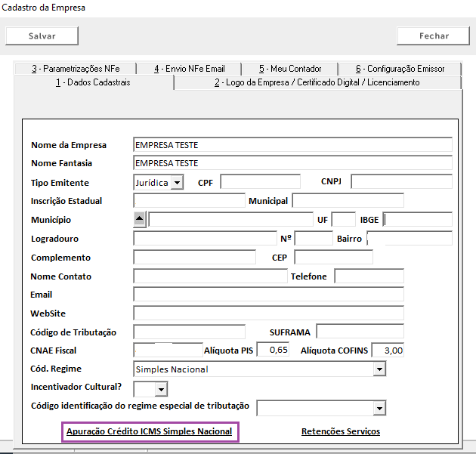Click the CNAE Fiscal field
The image size is (476, 454).
(x=168, y=350)
